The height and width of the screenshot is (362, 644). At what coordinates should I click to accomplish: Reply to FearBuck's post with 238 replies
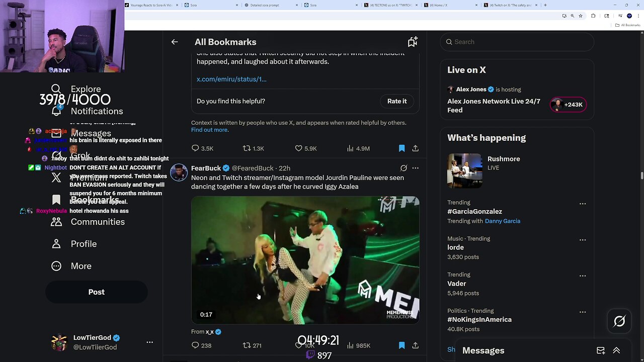click(201, 345)
